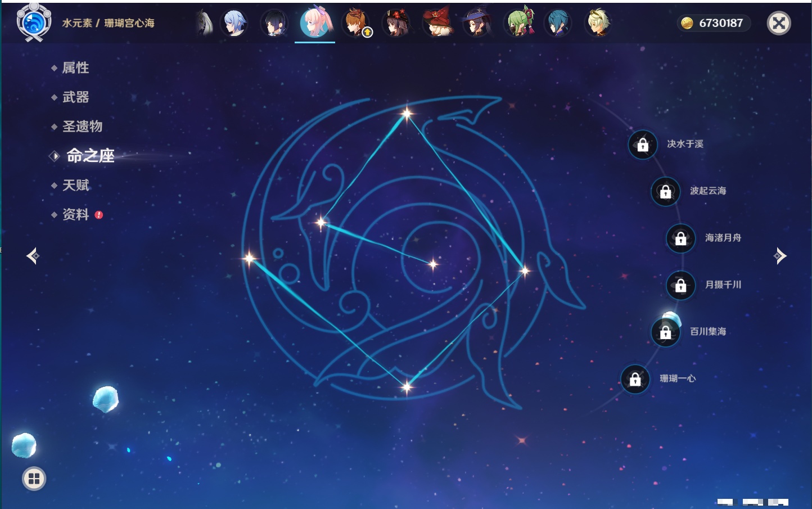812x509 pixels.
Task: Click the red alert badge beside 资料
Action: (x=99, y=215)
